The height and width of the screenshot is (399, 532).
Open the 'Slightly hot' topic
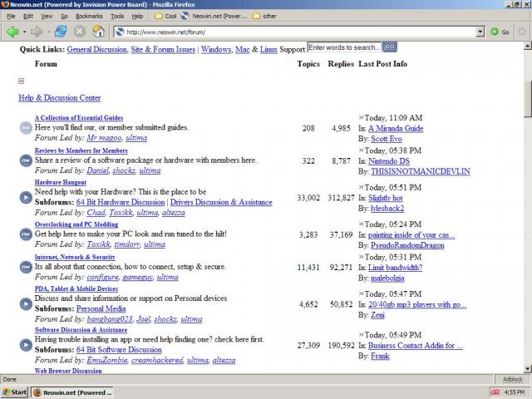coord(386,198)
